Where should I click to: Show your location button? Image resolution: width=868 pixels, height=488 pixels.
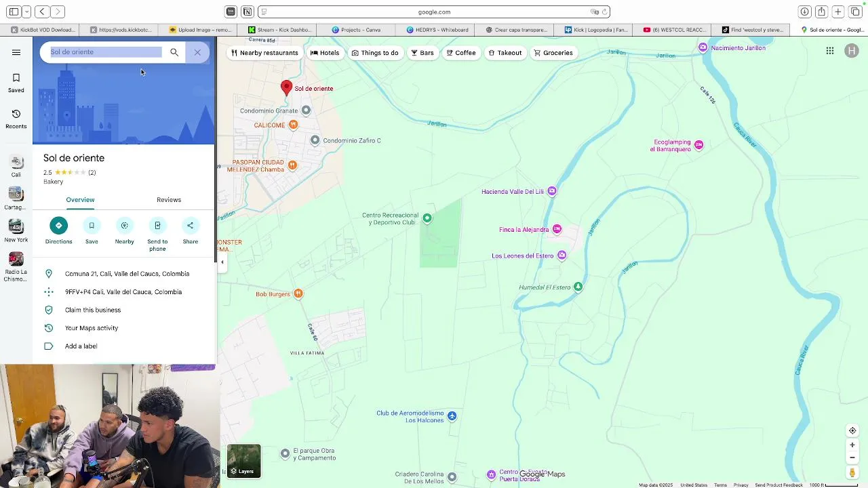point(852,430)
